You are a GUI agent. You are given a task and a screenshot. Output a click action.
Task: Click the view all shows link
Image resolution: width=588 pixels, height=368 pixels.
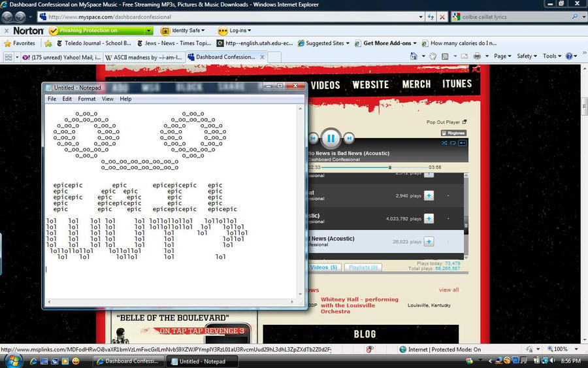449,290
